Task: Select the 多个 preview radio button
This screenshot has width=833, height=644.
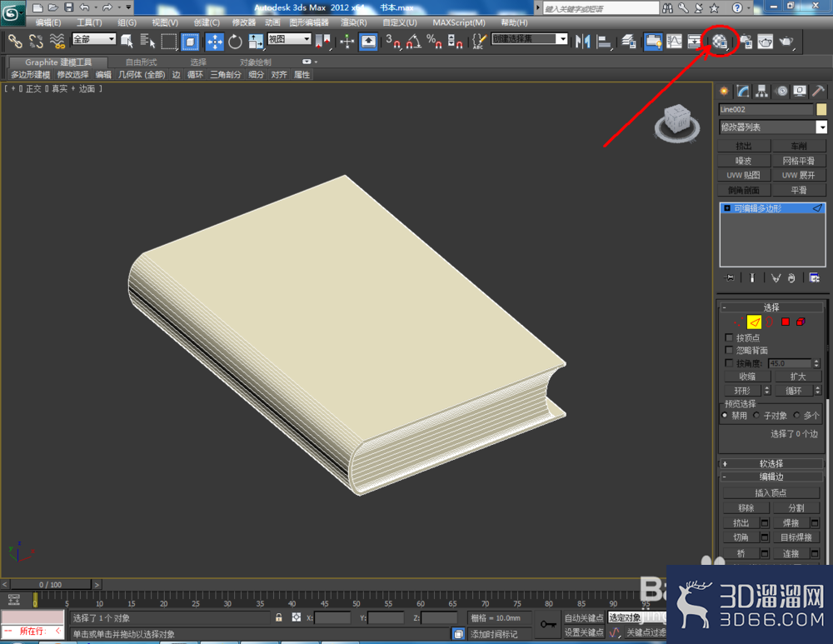Action: pos(796,415)
